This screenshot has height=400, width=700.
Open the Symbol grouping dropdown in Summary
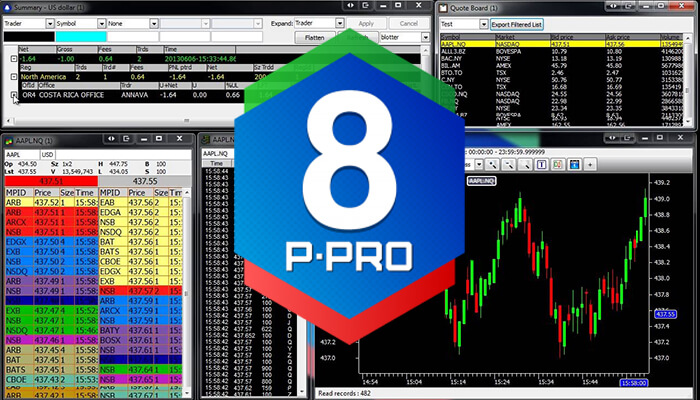coord(101,23)
